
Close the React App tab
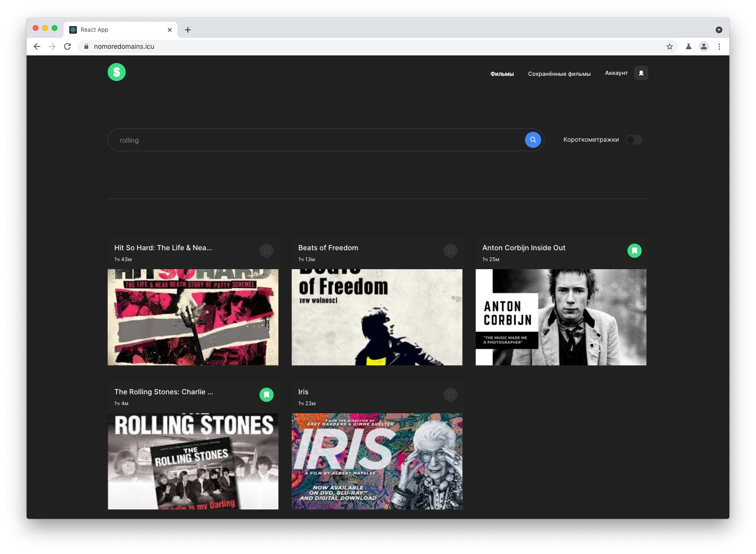170,30
